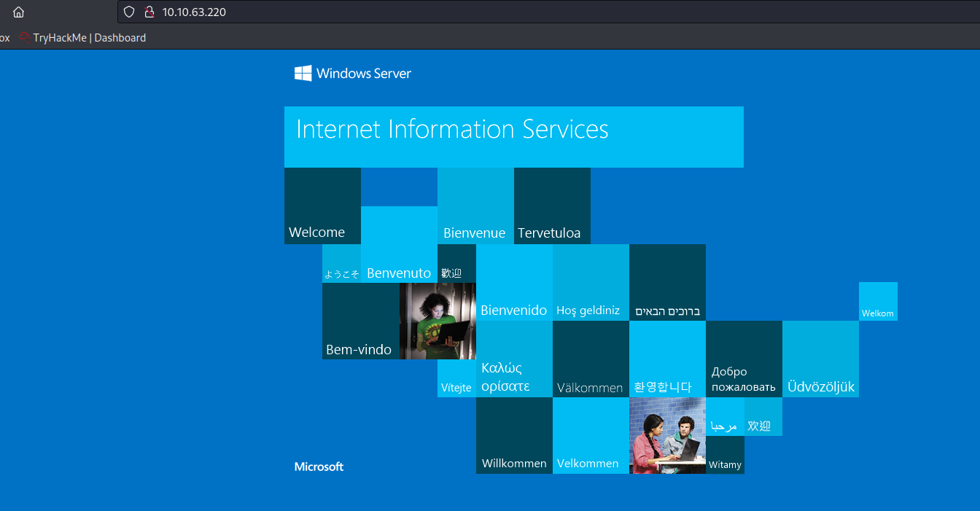Click the address bar showing 10.10.63.220
The height and width of the screenshot is (511, 980).
[x=548, y=12]
